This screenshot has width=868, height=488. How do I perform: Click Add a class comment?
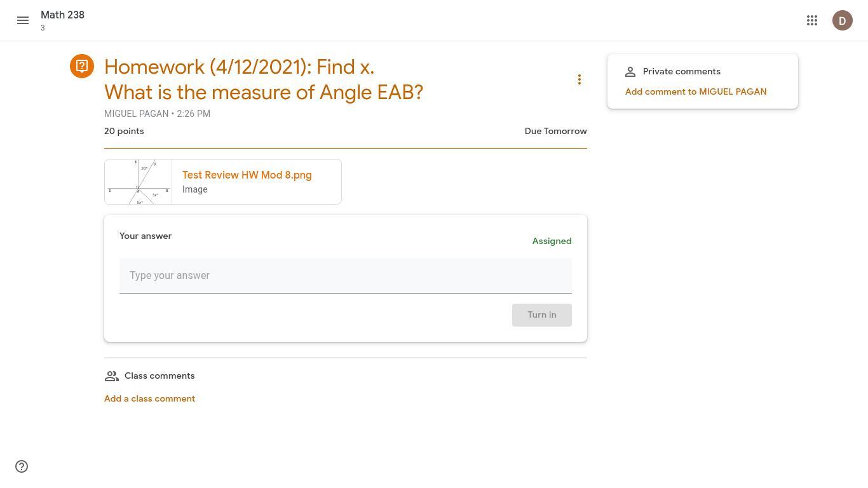[x=149, y=398]
